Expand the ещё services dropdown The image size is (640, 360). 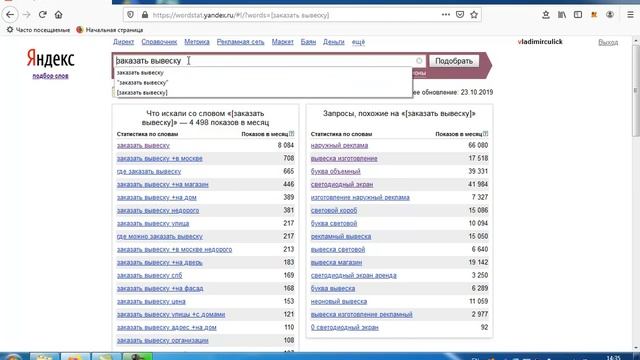click(358, 42)
